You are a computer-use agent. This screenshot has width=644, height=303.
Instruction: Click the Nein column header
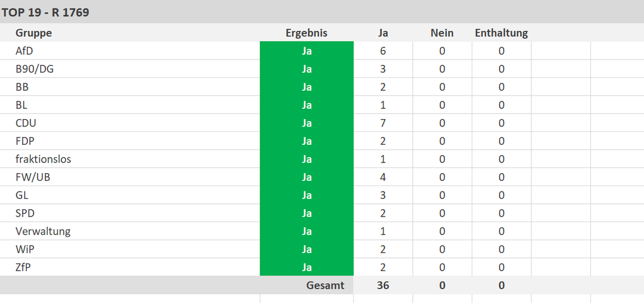[442, 33]
